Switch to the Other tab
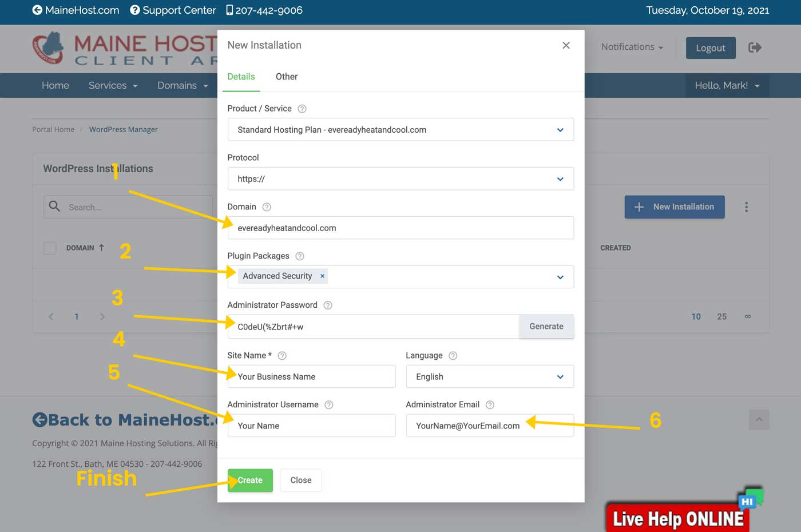The height and width of the screenshot is (532, 801). pos(287,77)
